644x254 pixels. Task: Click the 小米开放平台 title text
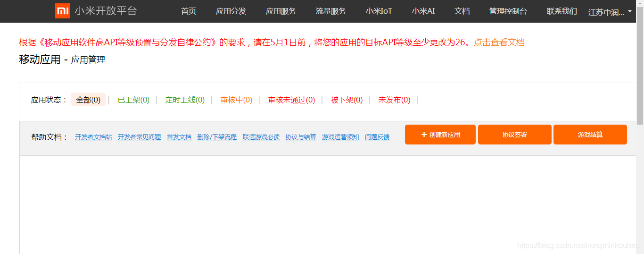tap(106, 11)
